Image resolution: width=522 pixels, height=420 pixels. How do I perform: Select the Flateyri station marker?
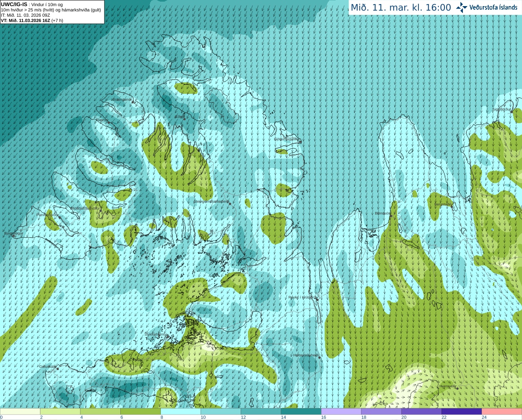point(108,122)
